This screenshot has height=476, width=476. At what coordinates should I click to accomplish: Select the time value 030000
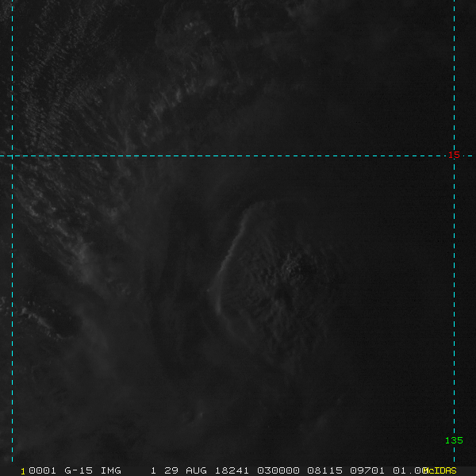(x=278, y=470)
